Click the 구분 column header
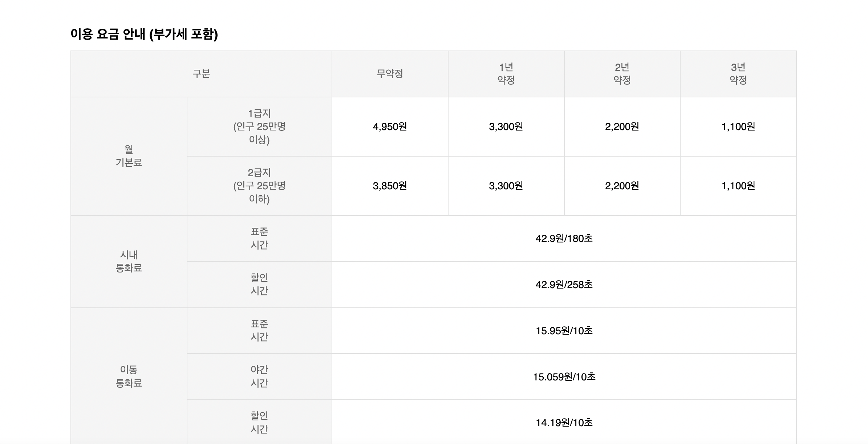 click(x=201, y=74)
